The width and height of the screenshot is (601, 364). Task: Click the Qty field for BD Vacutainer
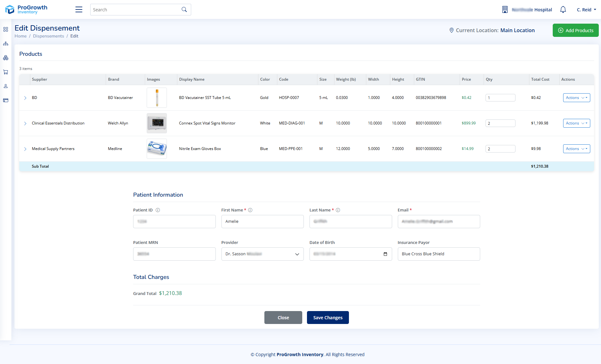500,98
